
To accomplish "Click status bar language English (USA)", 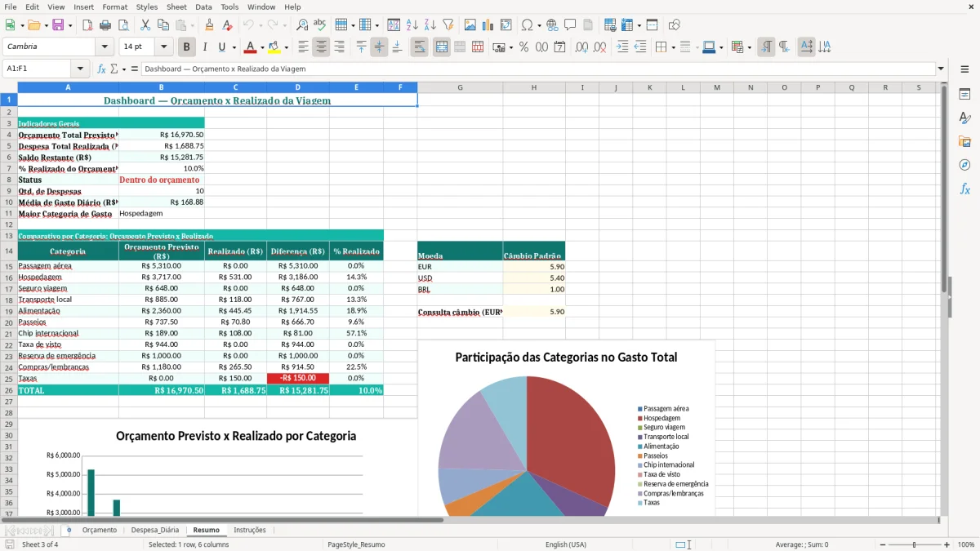I will tap(566, 544).
